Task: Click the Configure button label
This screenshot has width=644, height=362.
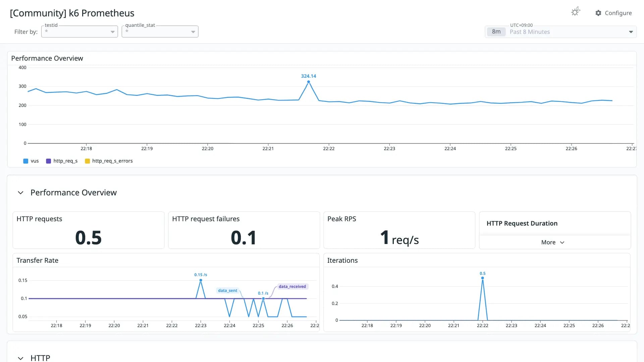Action: [618, 13]
